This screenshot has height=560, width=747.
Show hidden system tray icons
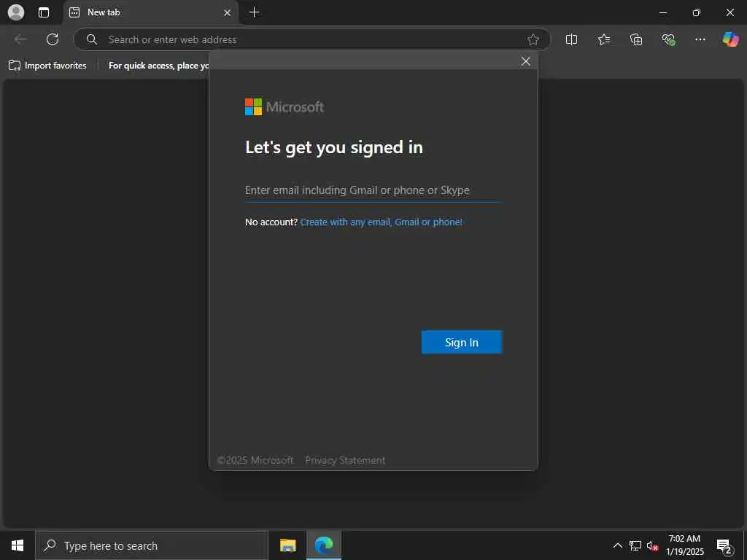tap(617, 545)
